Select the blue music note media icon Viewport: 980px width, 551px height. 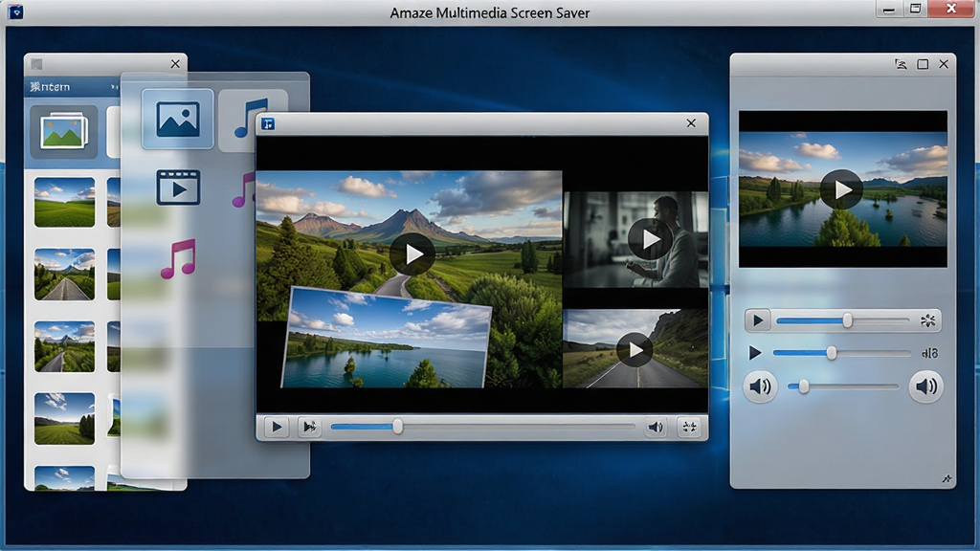pyautogui.click(x=252, y=118)
